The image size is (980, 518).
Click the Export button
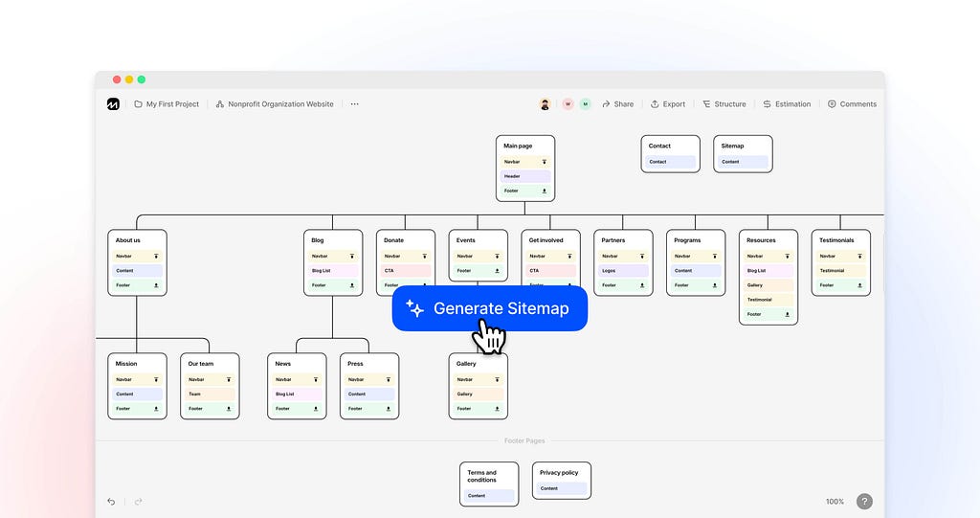(668, 104)
